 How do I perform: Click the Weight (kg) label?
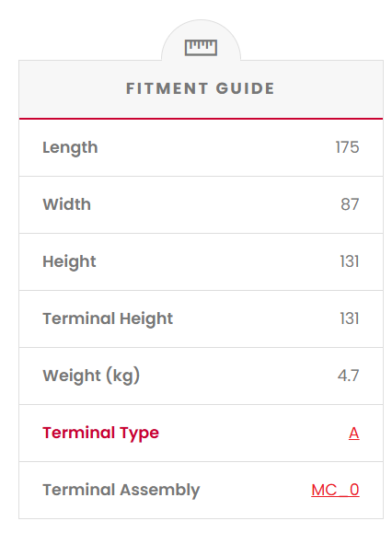point(91,376)
